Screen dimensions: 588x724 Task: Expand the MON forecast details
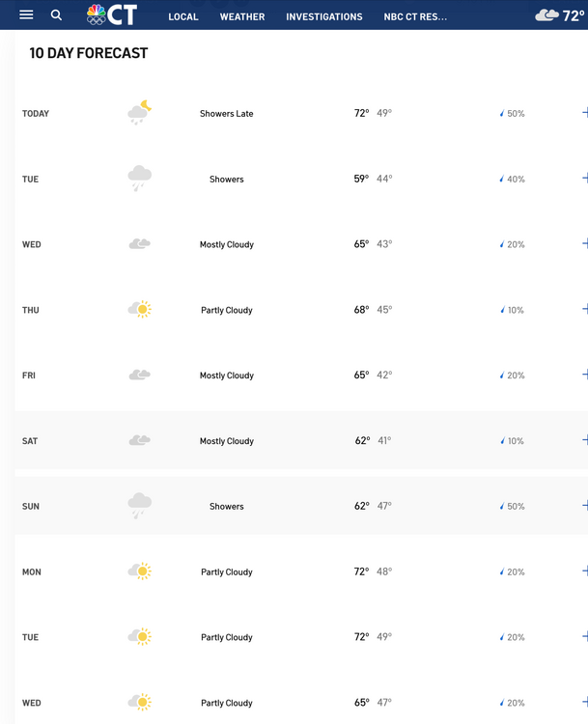(x=585, y=571)
